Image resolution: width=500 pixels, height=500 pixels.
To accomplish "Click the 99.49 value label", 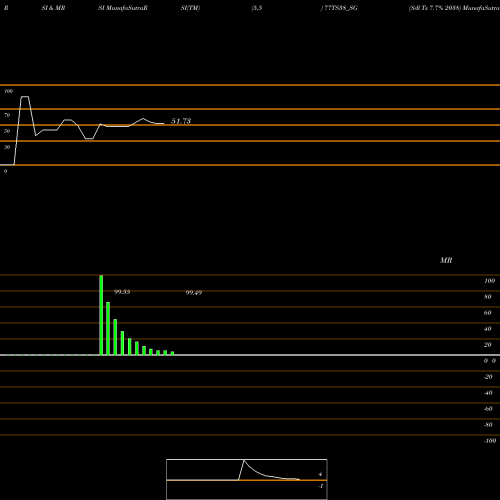I will (194, 293).
